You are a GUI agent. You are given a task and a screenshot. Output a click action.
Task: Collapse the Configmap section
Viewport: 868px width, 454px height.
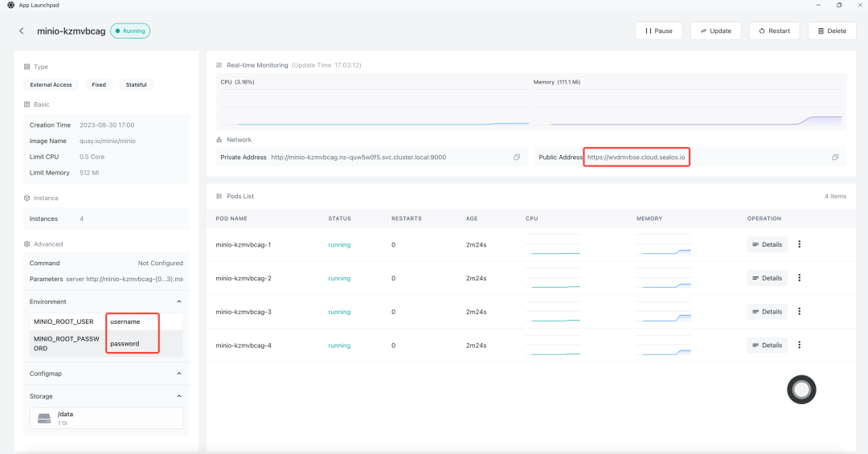click(x=178, y=374)
